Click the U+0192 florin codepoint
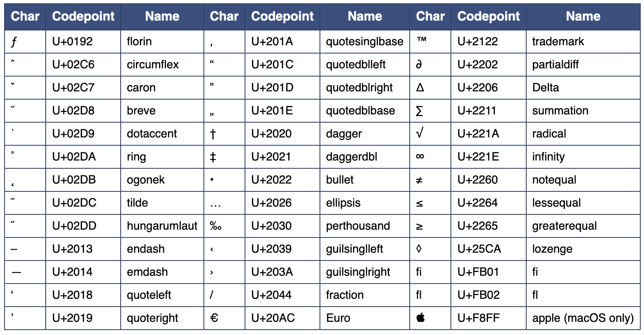 pos(72,41)
